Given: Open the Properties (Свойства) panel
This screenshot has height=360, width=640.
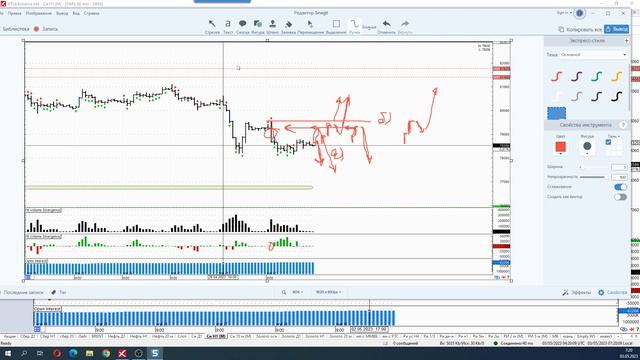Looking at the screenshot, I should [612, 293].
